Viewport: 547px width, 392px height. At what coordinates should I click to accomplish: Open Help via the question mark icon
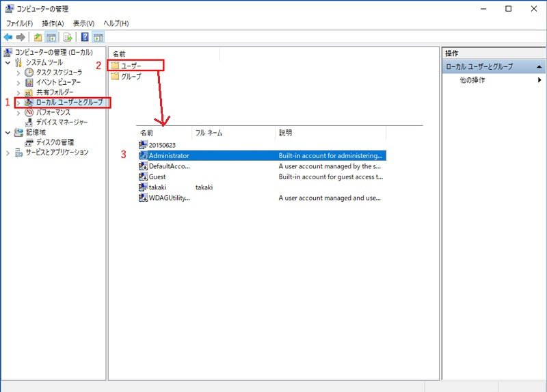[x=85, y=37]
